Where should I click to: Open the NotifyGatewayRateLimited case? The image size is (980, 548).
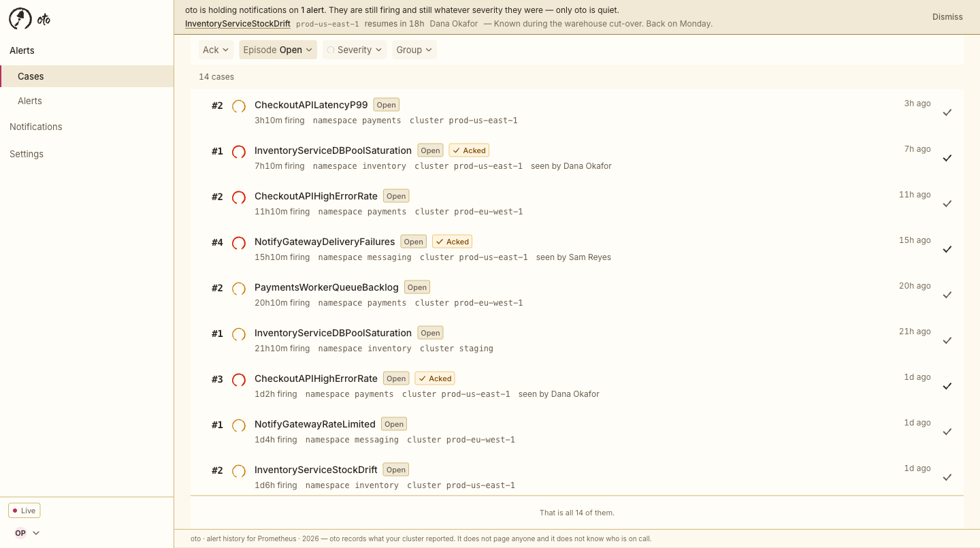click(x=315, y=424)
